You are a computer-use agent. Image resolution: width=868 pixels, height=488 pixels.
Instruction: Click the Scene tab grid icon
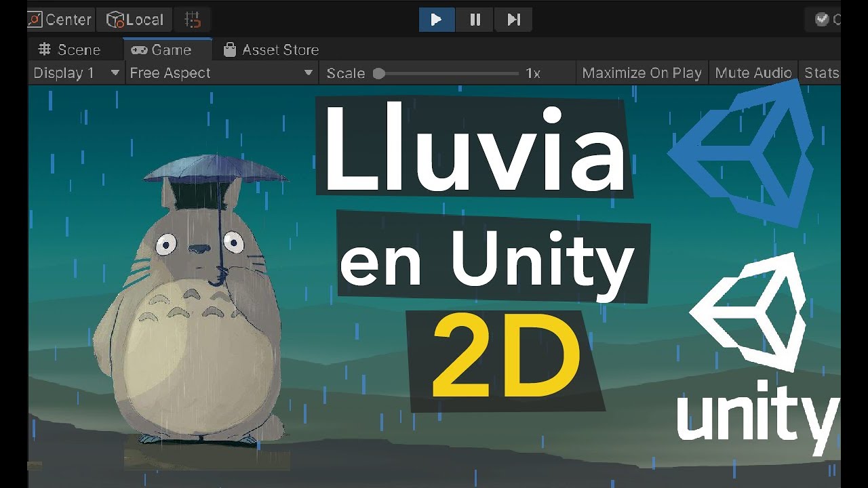click(x=45, y=49)
